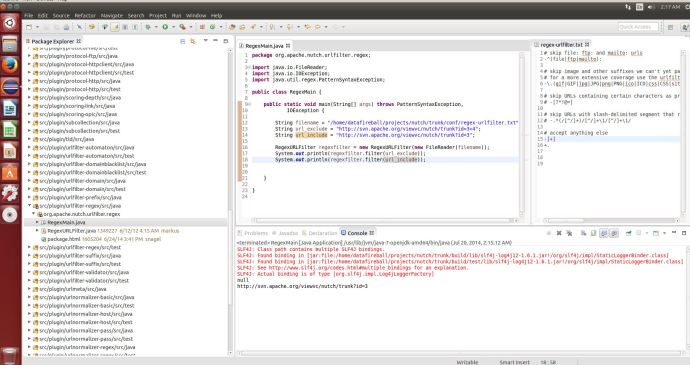Click the New Java Class toolbar icon
Image resolution: width=690 pixels, height=365 pixels.
point(213,27)
